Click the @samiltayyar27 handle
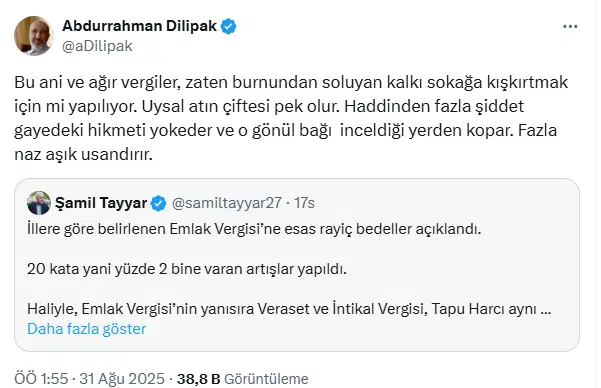 point(227,203)
